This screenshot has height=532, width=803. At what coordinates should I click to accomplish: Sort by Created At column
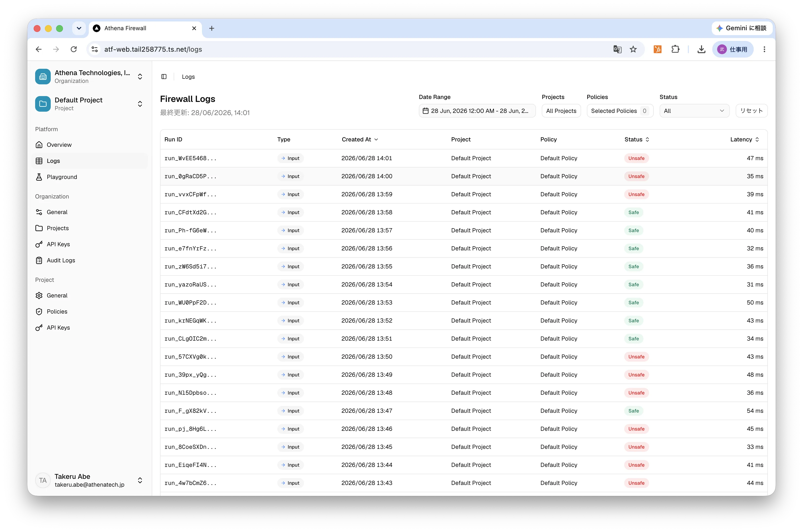(x=360, y=139)
